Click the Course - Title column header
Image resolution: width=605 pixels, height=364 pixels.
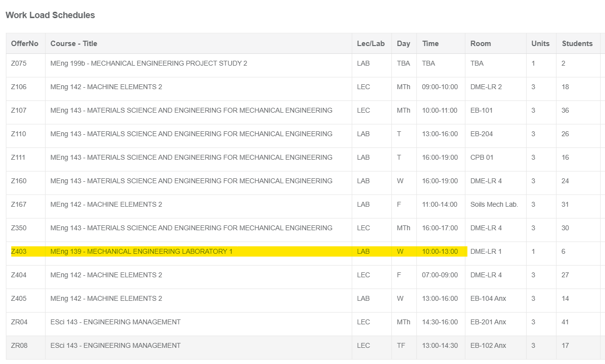(x=73, y=44)
